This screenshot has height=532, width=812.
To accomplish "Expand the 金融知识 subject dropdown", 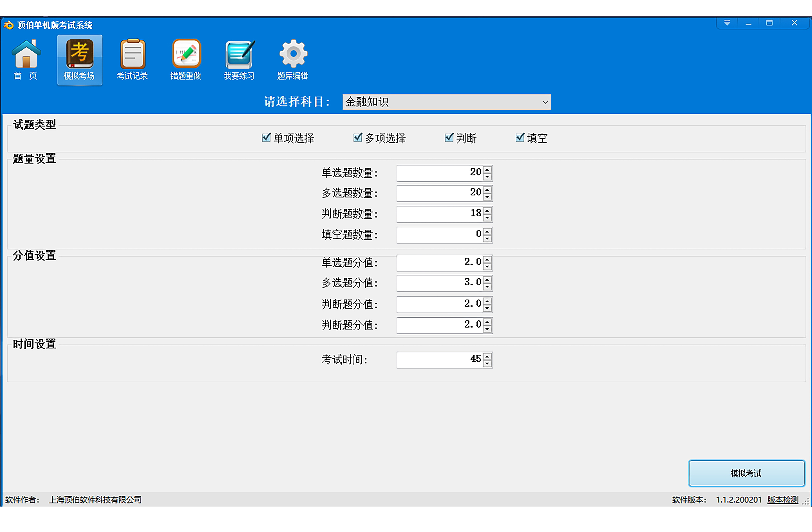I will point(545,102).
